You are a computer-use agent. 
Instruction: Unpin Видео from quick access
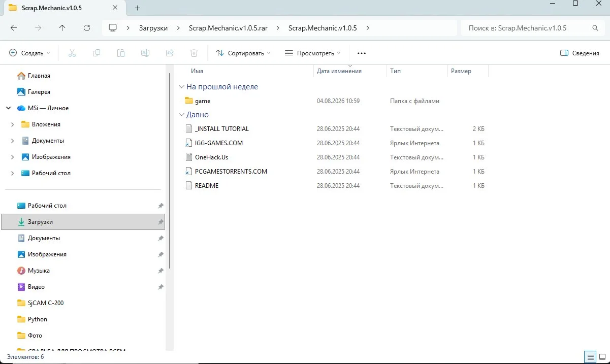tap(160, 287)
